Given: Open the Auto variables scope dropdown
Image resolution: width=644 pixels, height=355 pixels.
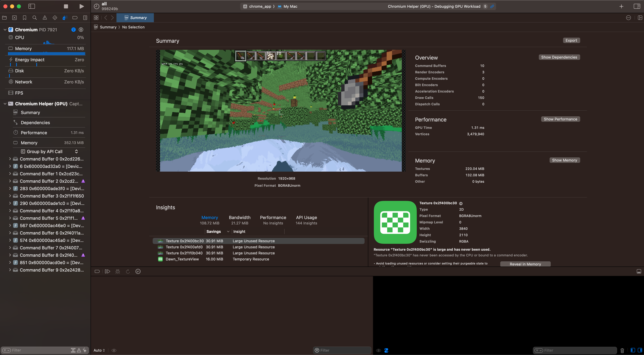Looking at the screenshot, I should (x=99, y=350).
